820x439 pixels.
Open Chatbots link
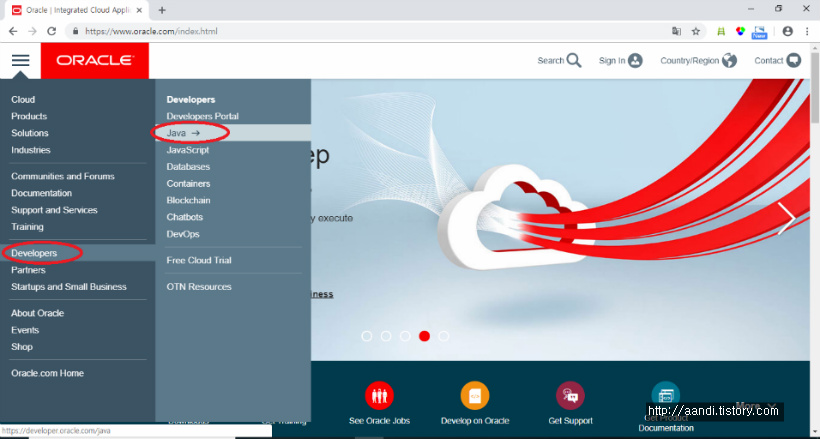point(185,217)
